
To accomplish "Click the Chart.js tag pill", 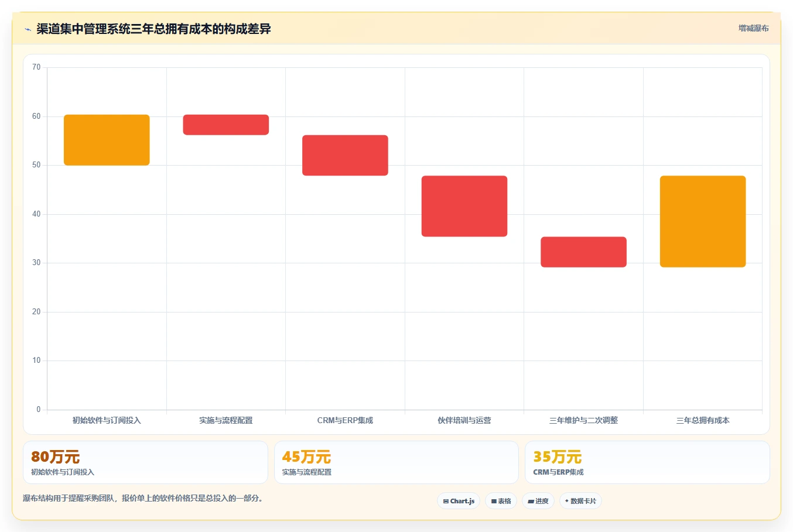I will point(459,501).
